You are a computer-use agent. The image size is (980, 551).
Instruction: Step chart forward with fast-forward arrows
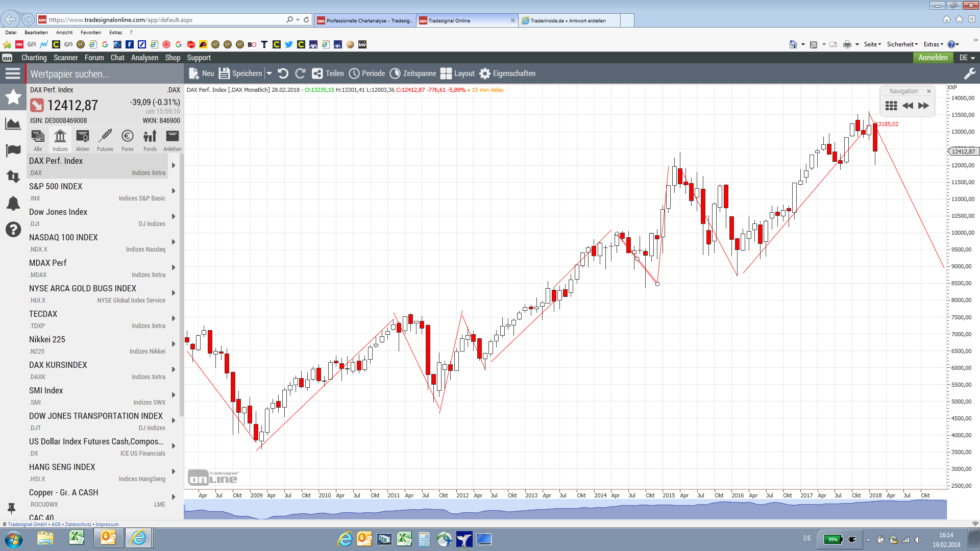coord(924,106)
